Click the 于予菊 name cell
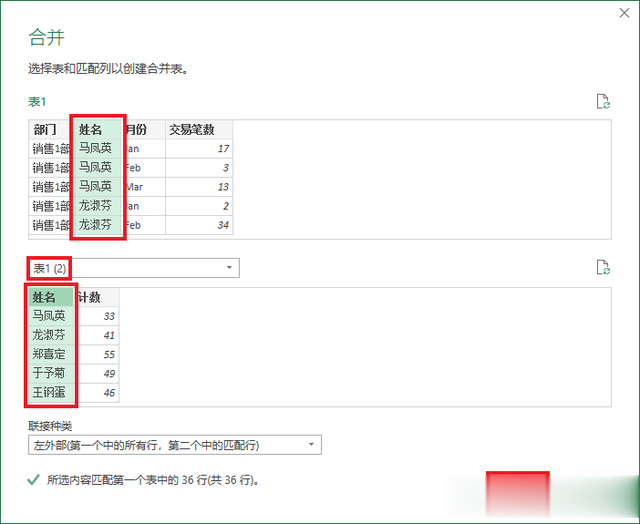Image resolution: width=640 pixels, height=524 pixels. [51, 373]
